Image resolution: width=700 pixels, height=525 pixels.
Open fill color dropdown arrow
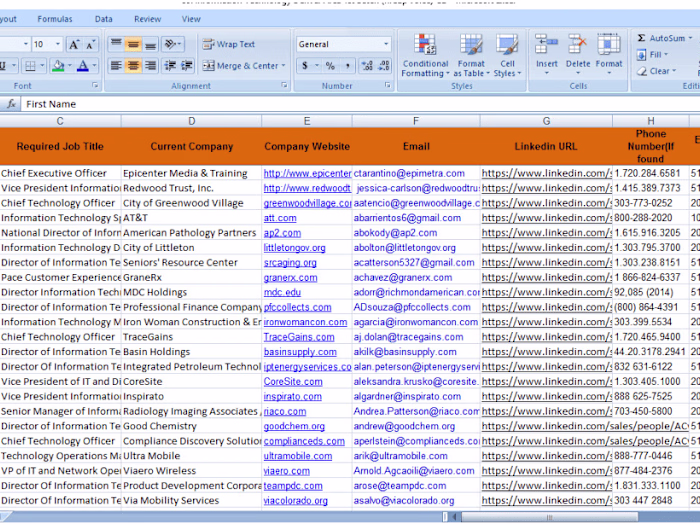tap(70, 66)
